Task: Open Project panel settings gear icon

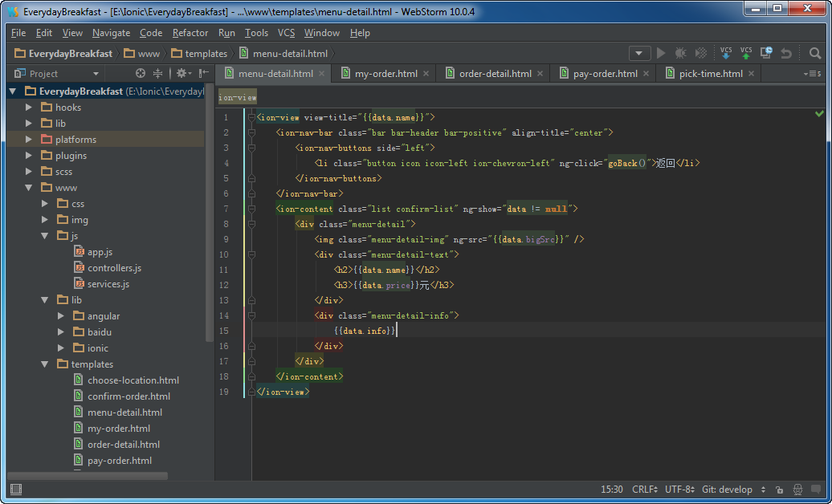Action: pyautogui.click(x=184, y=73)
